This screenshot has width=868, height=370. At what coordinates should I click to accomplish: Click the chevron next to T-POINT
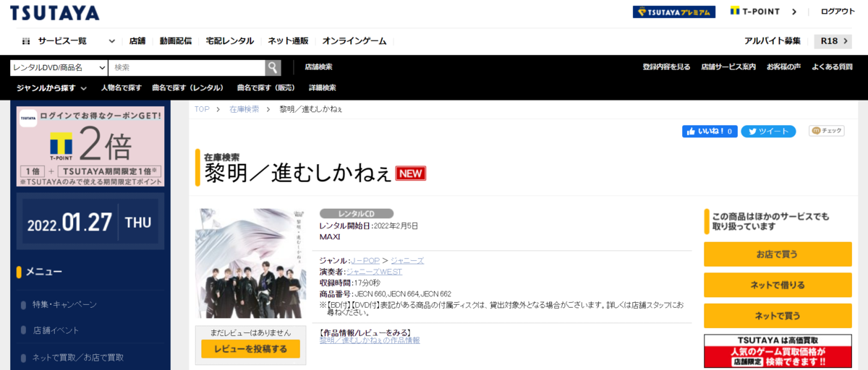[794, 12]
